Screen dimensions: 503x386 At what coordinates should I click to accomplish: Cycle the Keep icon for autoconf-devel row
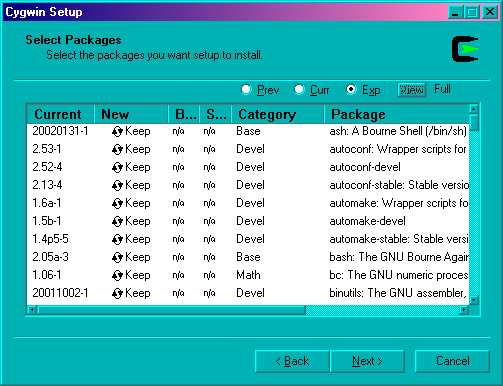click(x=117, y=168)
